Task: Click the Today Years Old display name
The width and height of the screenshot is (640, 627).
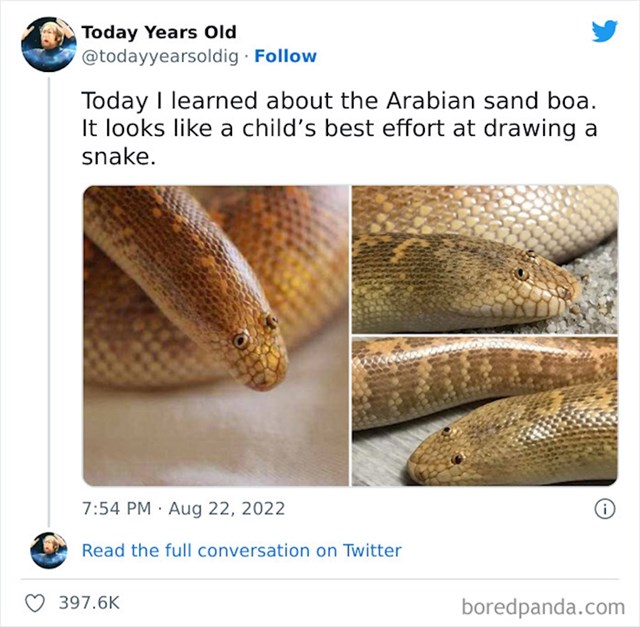Action: click(159, 32)
